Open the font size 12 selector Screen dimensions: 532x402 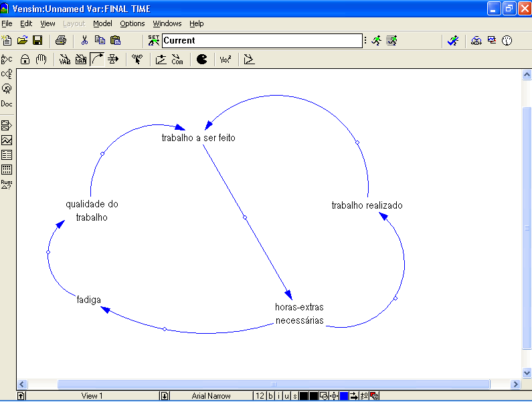259,396
